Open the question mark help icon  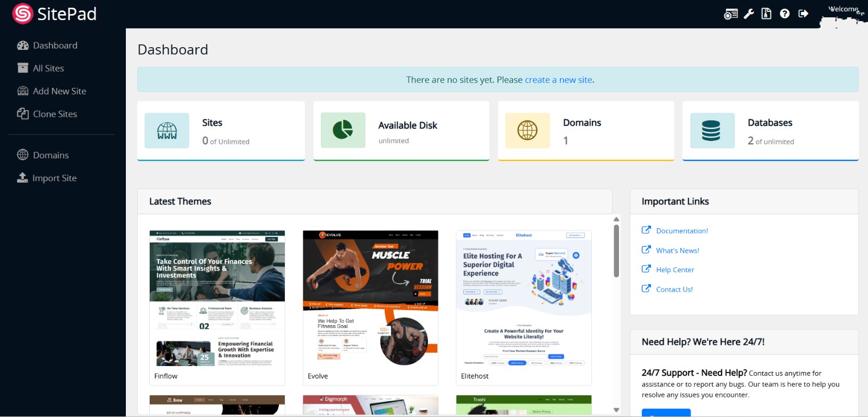[x=784, y=14]
